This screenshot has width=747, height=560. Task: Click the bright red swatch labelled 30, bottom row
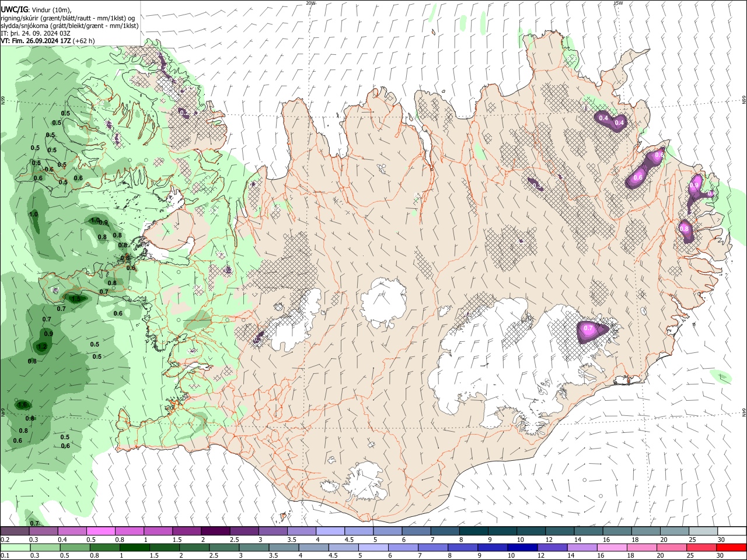(x=731, y=547)
